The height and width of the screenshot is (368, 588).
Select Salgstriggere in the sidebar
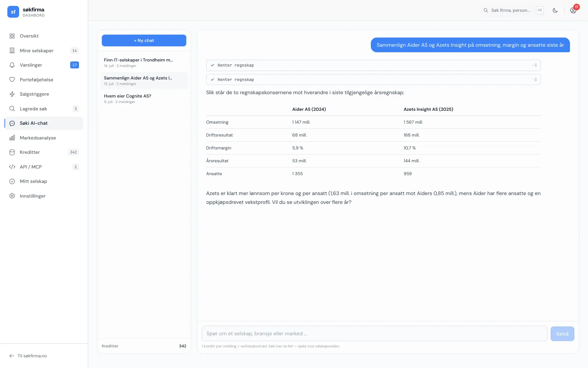point(44,94)
